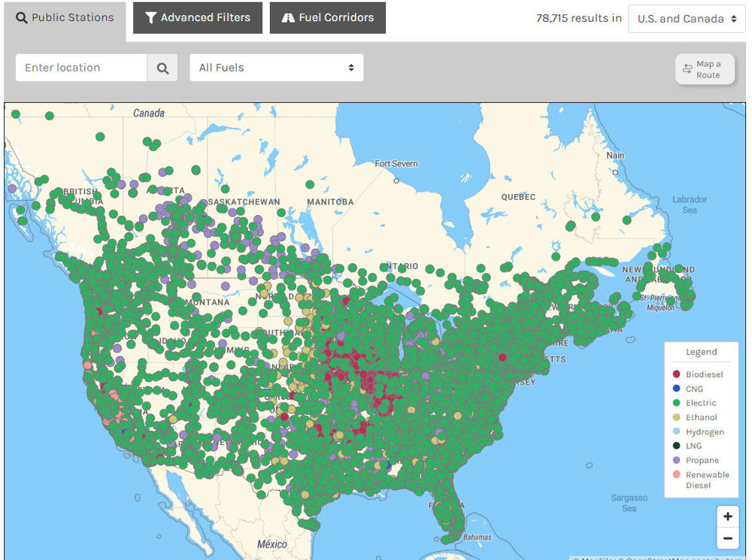Screen dimensions: 752x560
Task: Click the funnel icon on Advanced Filters
Action: click(x=151, y=17)
